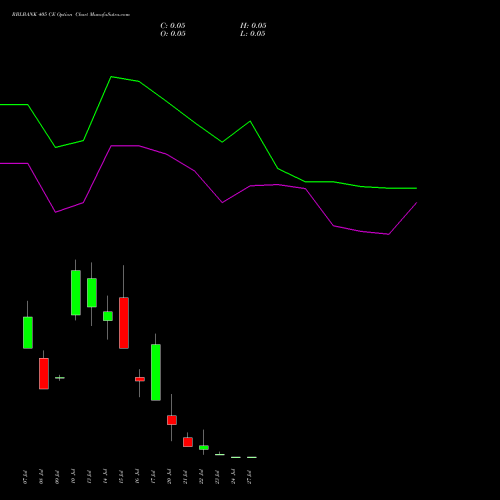Select the high value H: 0.05
Viewport: 500px width, 500px height.
[x=253, y=26]
